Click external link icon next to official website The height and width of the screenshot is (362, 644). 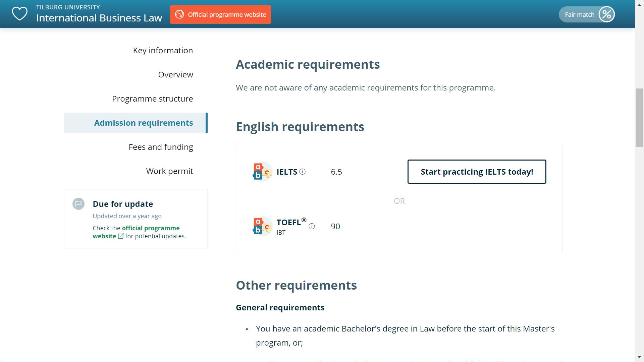(x=121, y=236)
